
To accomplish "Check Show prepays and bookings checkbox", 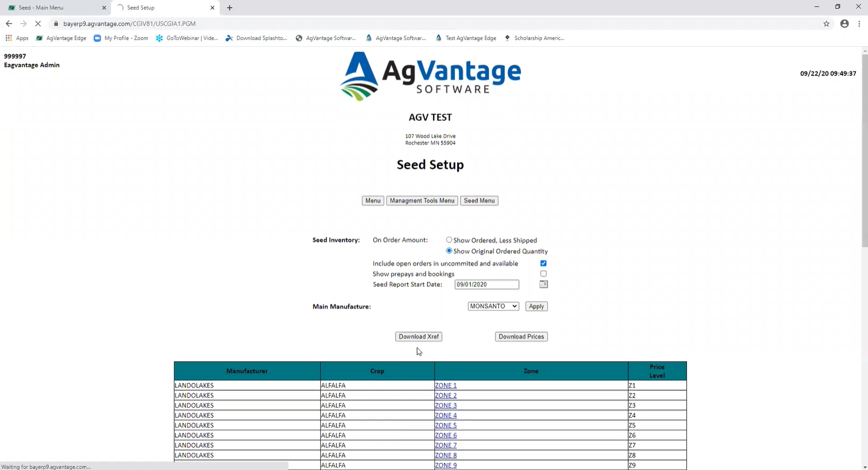I will [543, 274].
